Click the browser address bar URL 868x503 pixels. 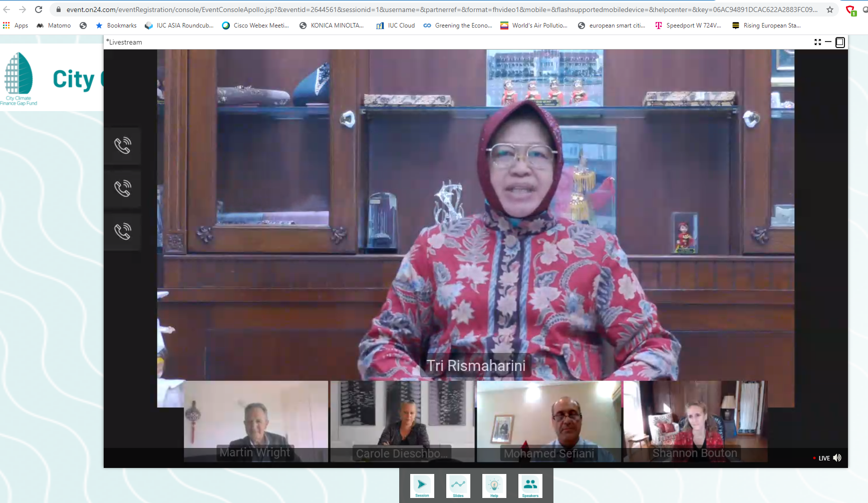441,10
